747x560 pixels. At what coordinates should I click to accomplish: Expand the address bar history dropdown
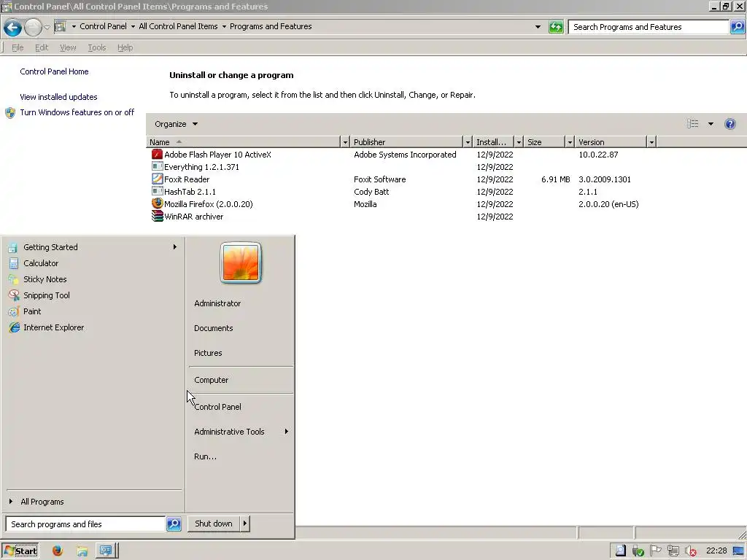[x=538, y=27]
